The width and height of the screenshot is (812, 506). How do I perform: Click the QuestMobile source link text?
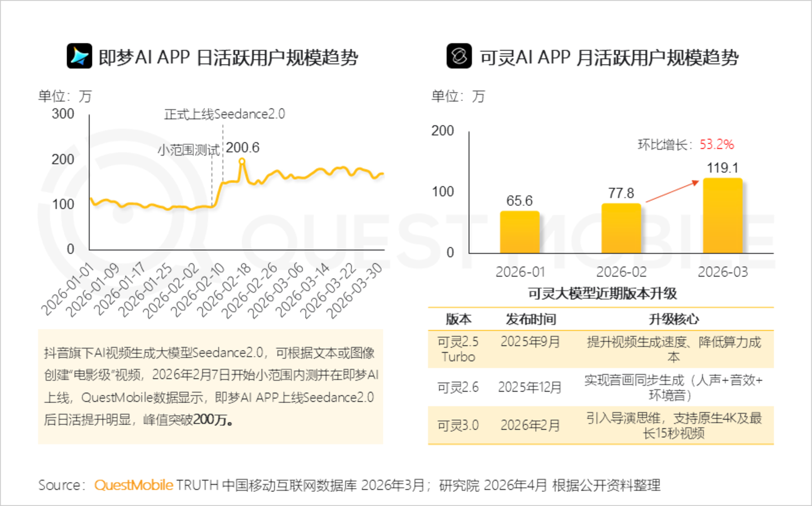pyautogui.click(x=134, y=485)
